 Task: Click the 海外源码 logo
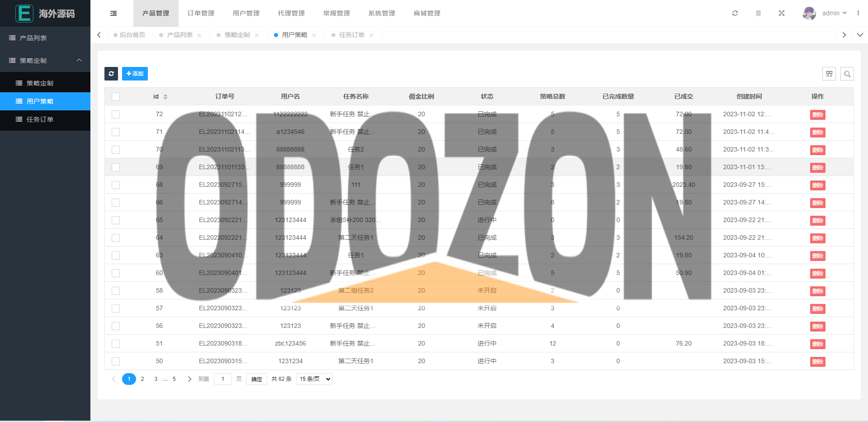pos(45,14)
